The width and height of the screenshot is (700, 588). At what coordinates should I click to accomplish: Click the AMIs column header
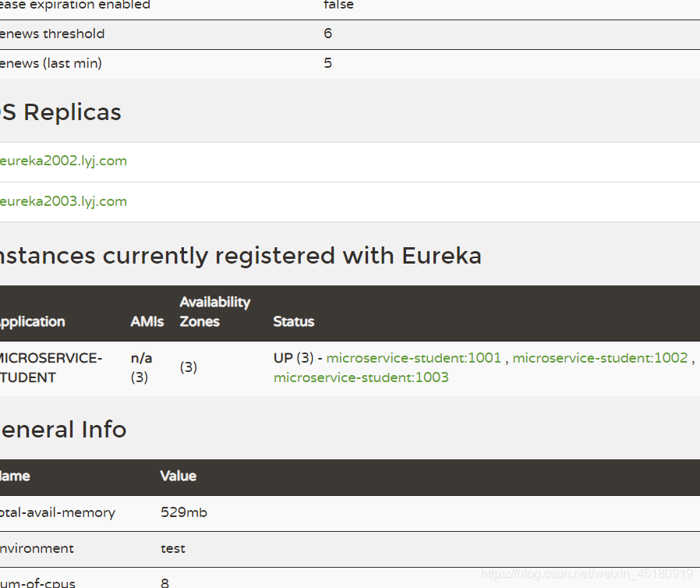[x=147, y=321]
